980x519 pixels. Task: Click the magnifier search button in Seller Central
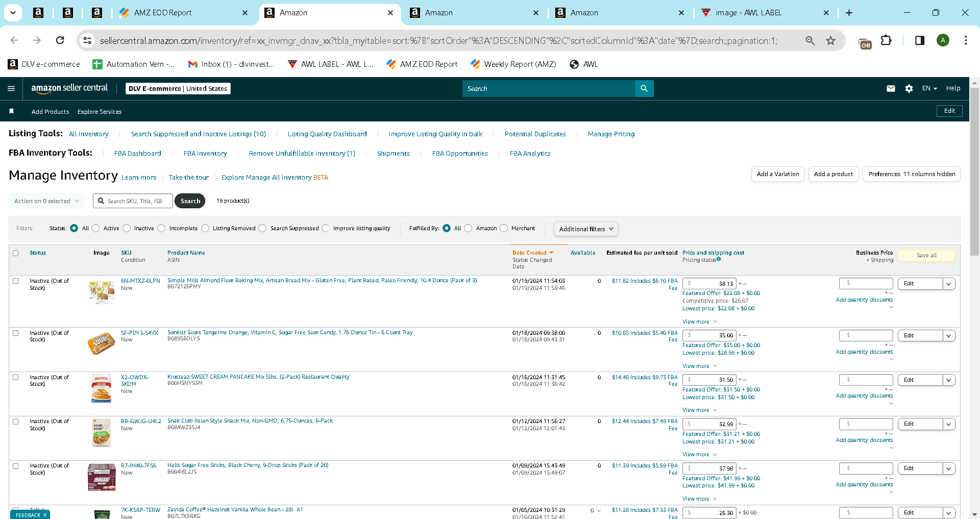coord(644,88)
